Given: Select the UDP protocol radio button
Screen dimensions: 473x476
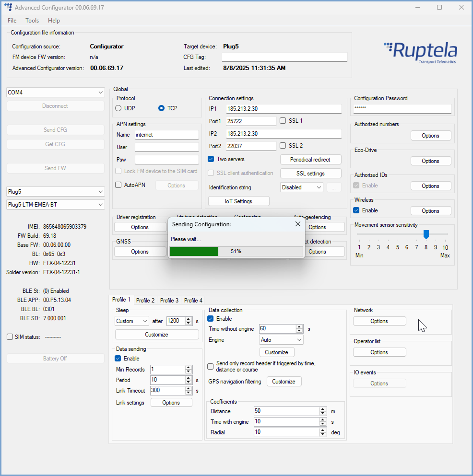Looking at the screenshot, I should coord(118,108).
